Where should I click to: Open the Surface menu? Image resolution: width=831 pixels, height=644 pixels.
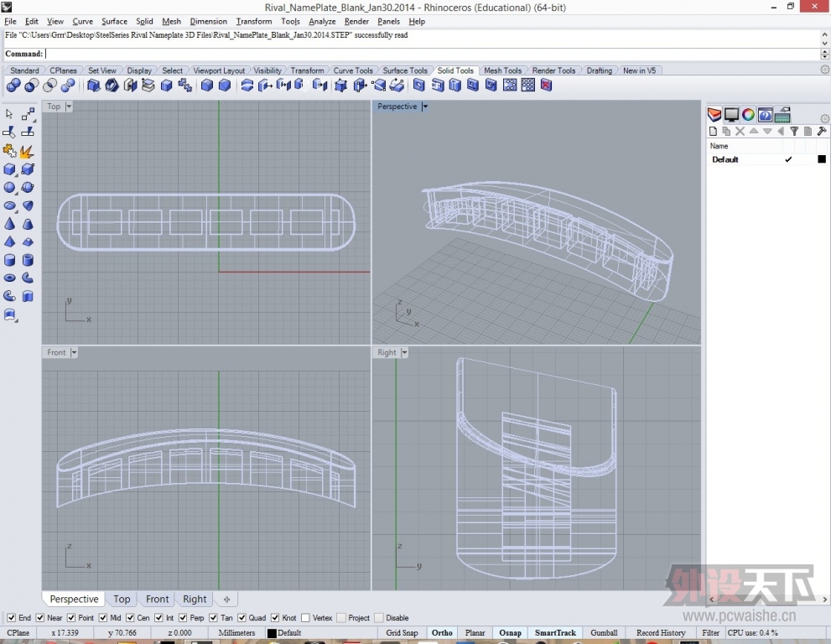115,21
